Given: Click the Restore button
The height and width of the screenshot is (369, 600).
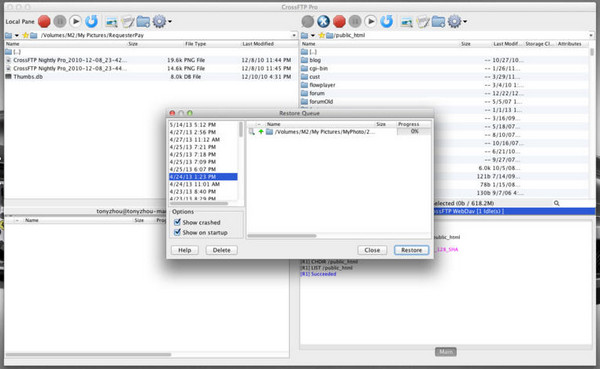Looking at the screenshot, I should pos(411,250).
